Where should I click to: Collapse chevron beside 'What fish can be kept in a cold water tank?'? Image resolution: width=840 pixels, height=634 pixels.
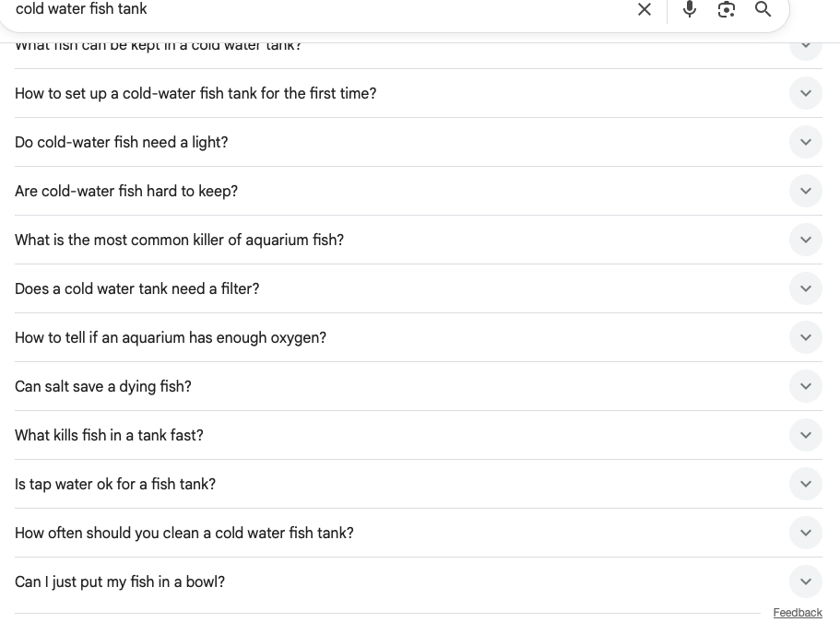coord(805,44)
